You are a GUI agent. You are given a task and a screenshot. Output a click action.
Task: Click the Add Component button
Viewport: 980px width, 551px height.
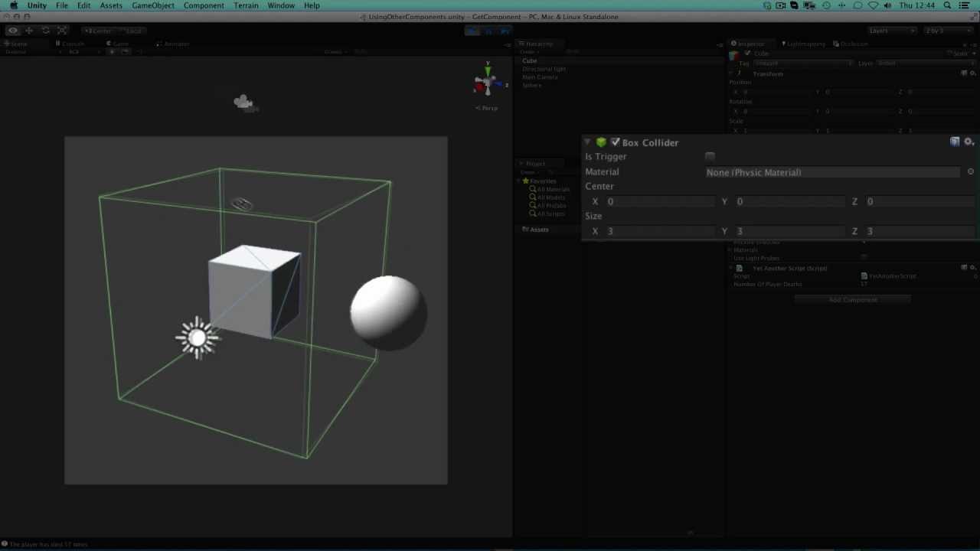pyautogui.click(x=853, y=299)
